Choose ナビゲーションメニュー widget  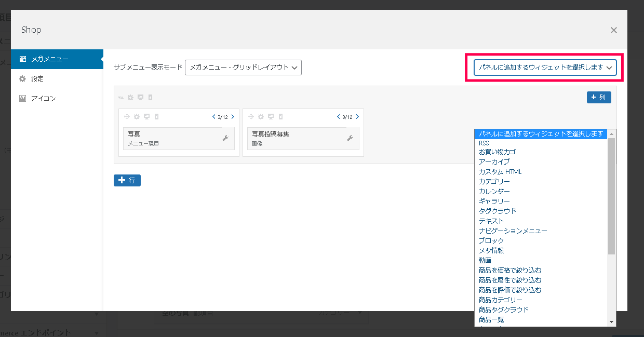tap(541, 231)
